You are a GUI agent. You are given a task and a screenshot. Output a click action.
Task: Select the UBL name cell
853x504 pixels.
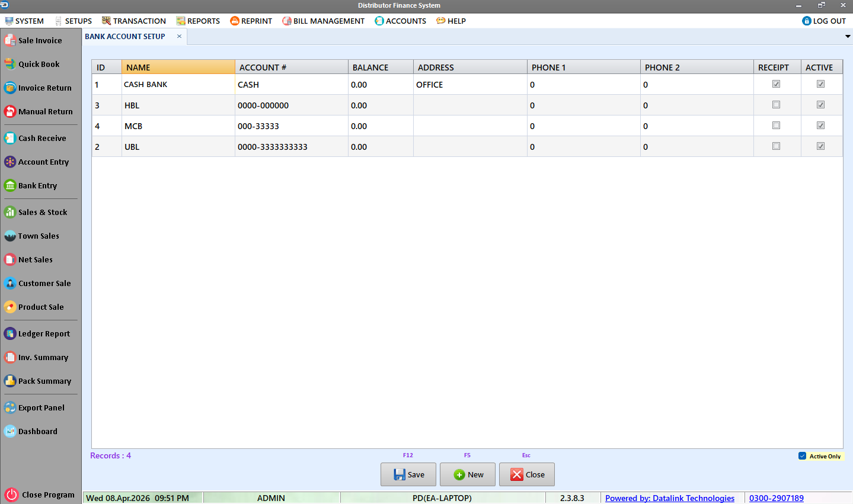[x=178, y=146]
